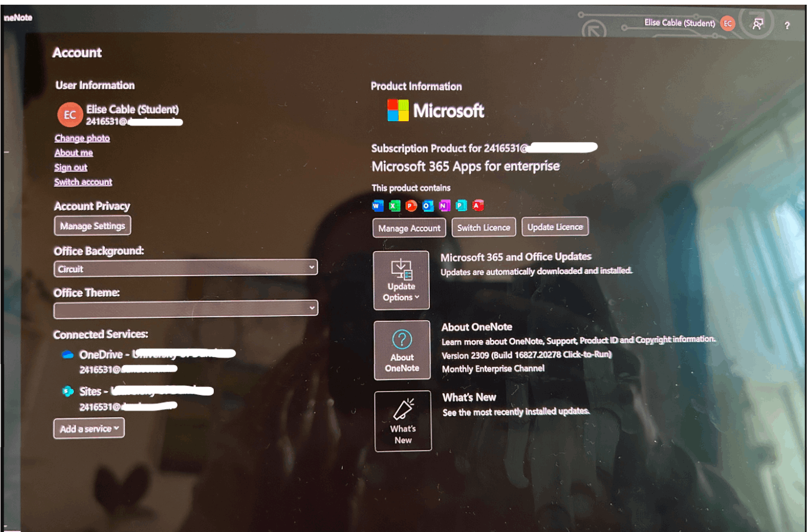Open Update Options menu button
Screen dimensions: 807x532
coord(401,280)
